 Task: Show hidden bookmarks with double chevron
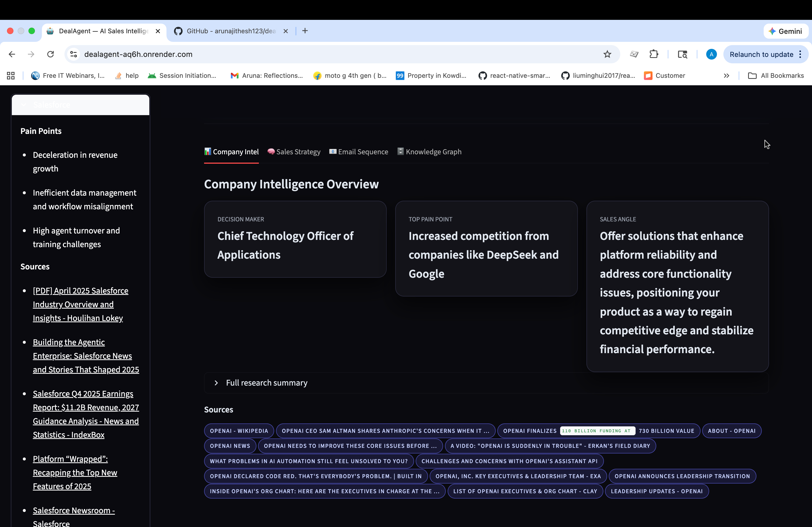coord(726,76)
